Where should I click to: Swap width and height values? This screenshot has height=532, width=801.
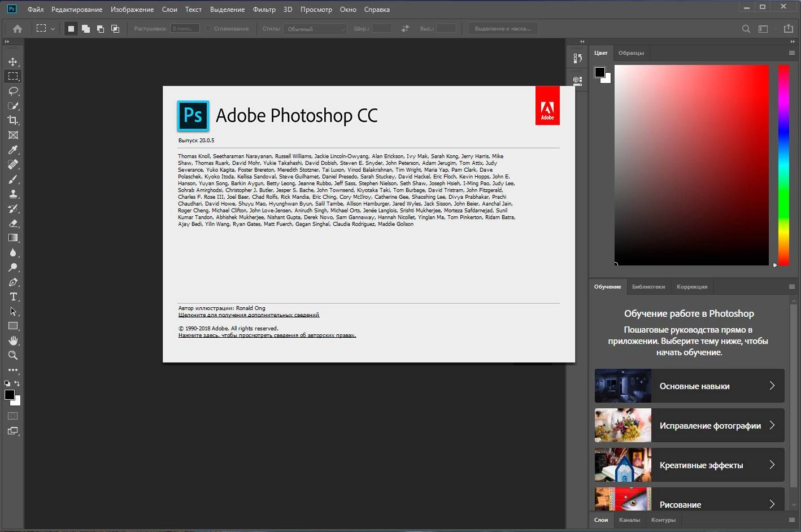405,28
